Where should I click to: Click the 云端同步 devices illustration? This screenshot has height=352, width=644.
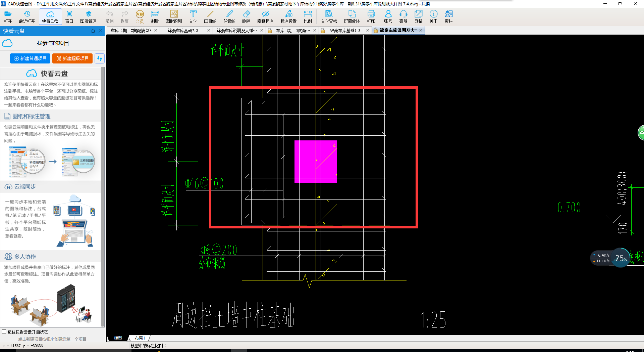coord(74,221)
